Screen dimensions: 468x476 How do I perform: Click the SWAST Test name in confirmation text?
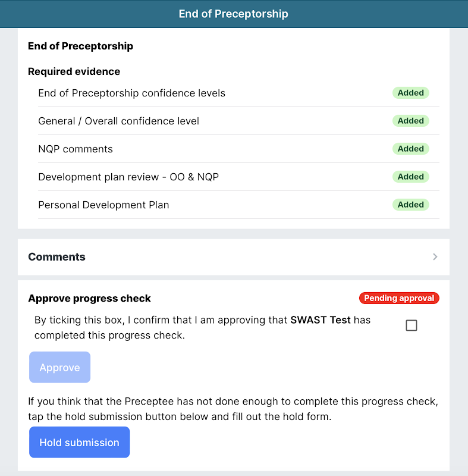coord(320,320)
